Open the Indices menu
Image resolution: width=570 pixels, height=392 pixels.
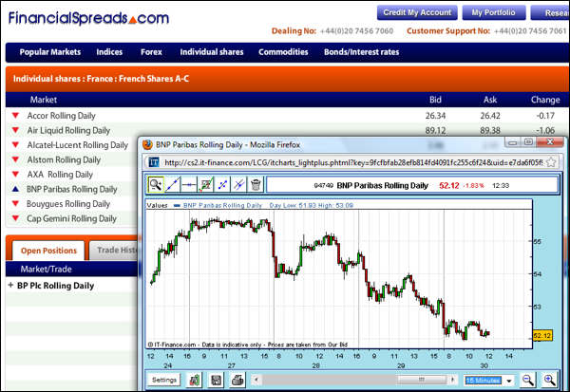click(x=109, y=52)
